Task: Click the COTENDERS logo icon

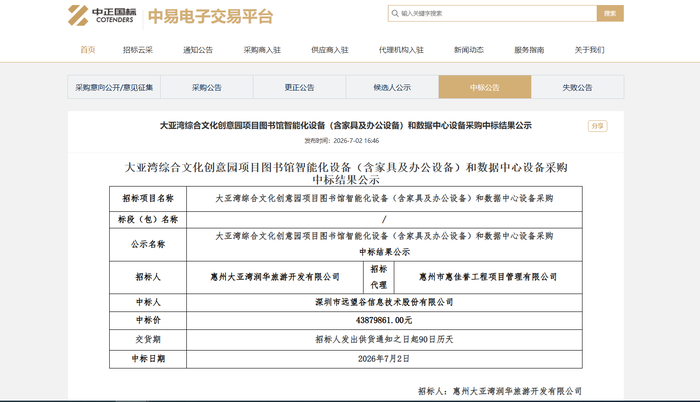Action: (x=78, y=16)
